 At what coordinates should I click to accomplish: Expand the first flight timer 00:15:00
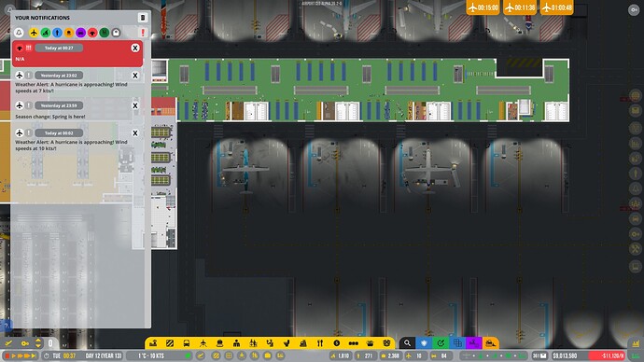(x=483, y=7)
